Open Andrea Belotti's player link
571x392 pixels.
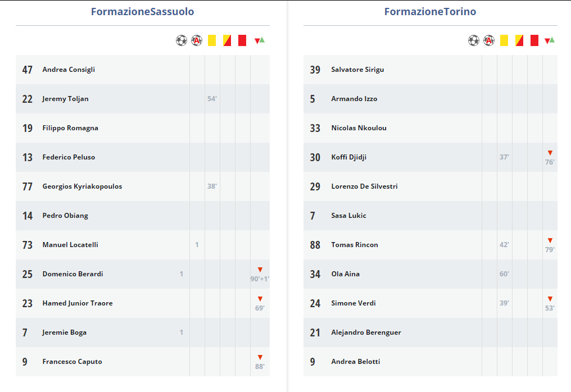coord(355,362)
